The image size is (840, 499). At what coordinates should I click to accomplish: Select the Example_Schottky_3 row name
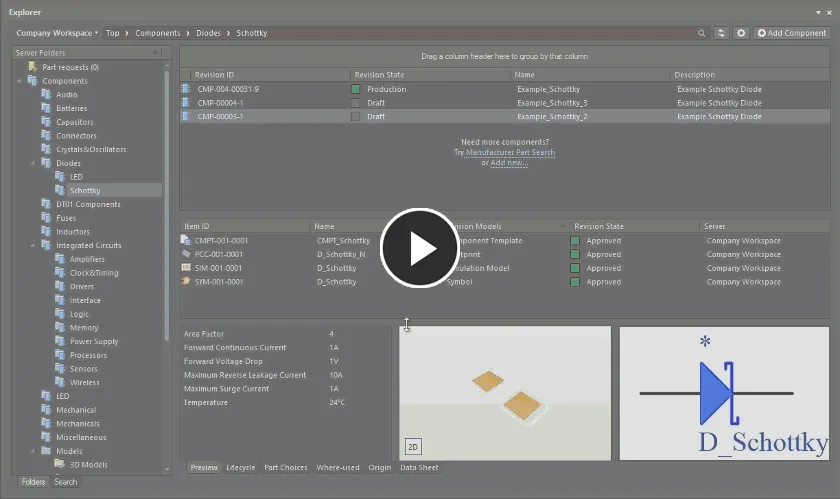[x=552, y=103]
